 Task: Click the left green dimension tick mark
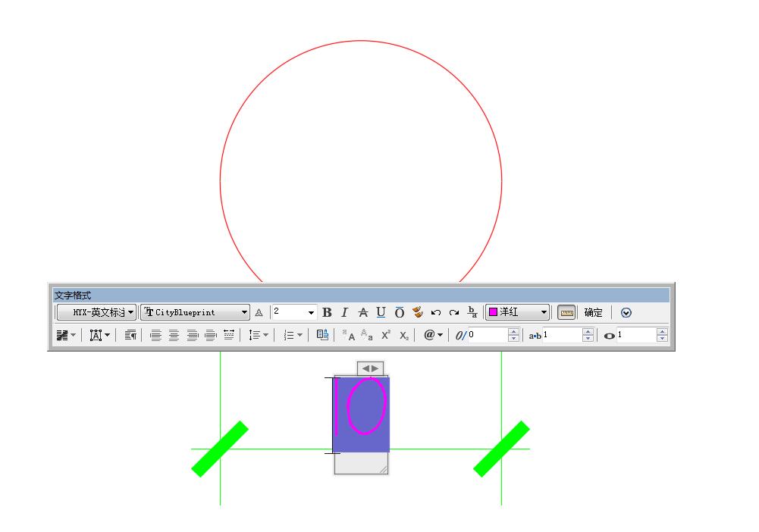click(220, 449)
